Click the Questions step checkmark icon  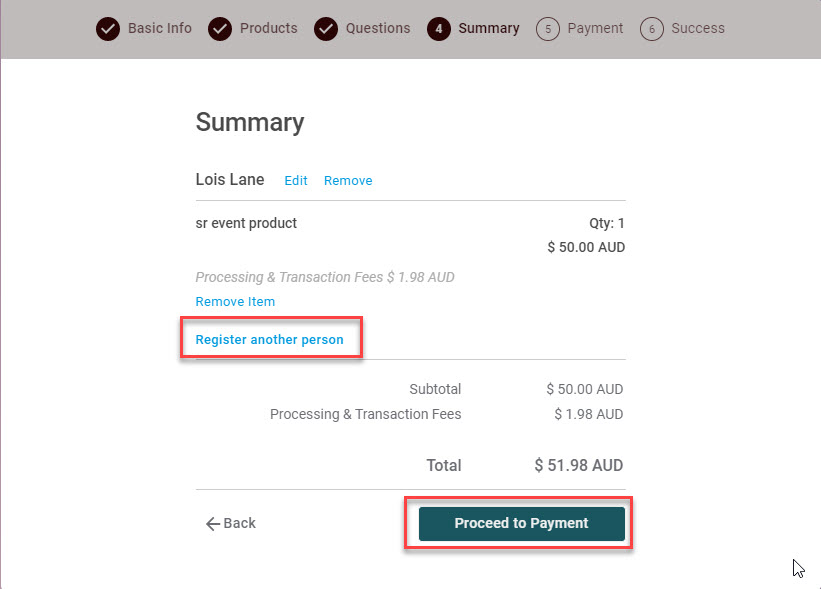tap(326, 29)
